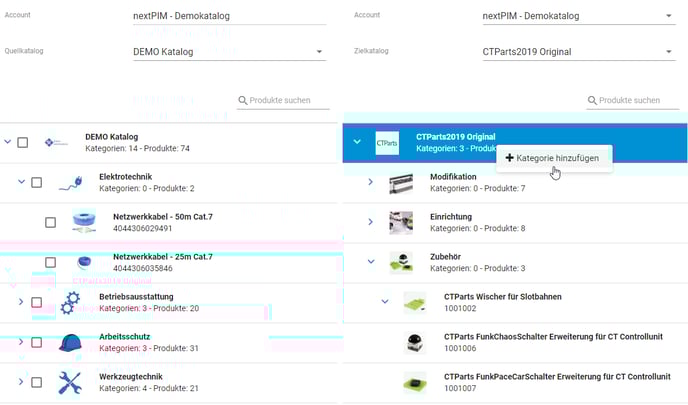Open the Quellkatalog DEMO Katalog dropdown
Image resolution: width=688 pixels, height=405 pixels.
tap(229, 52)
